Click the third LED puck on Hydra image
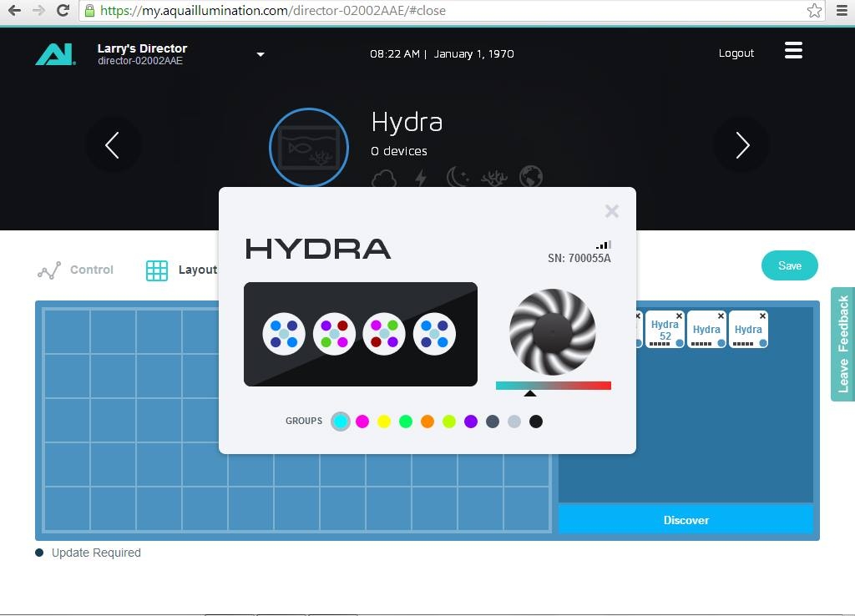855x616 pixels. pyautogui.click(x=384, y=334)
